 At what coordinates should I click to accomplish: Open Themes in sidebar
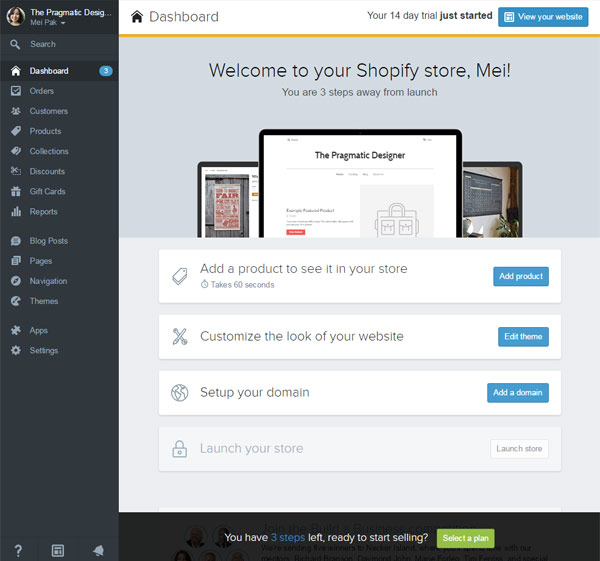(x=44, y=301)
